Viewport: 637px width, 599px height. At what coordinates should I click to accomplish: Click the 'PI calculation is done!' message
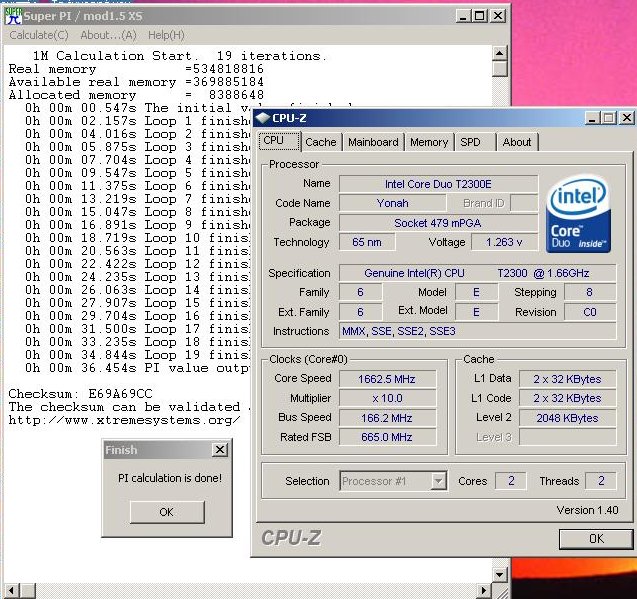[170, 478]
